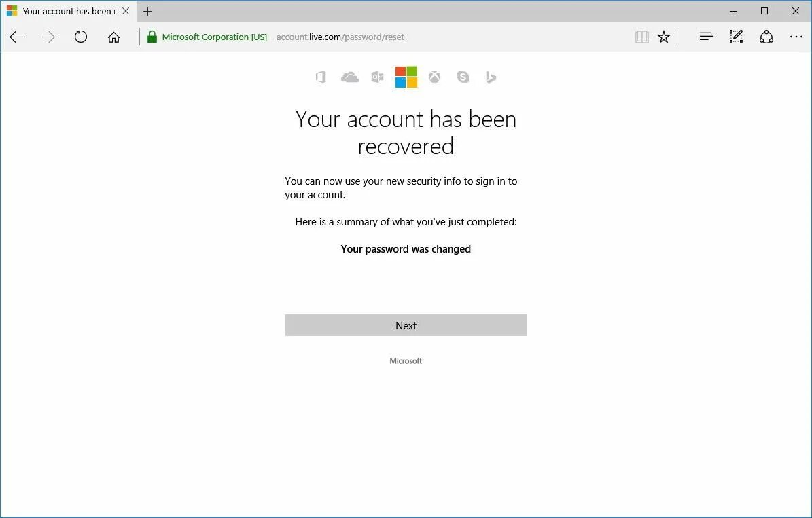Maximize the Edge browser window
Image resolution: width=812 pixels, height=518 pixels.
pos(764,11)
